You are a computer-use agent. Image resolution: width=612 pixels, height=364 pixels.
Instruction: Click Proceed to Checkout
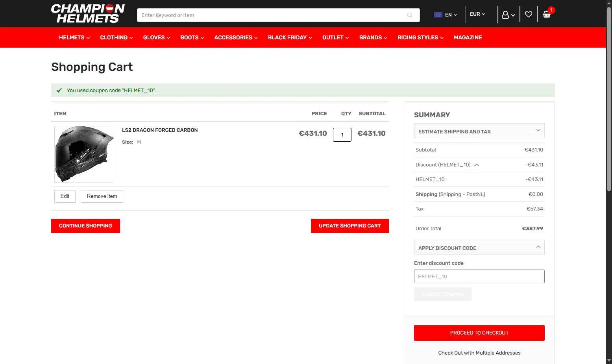(x=479, y=333)
